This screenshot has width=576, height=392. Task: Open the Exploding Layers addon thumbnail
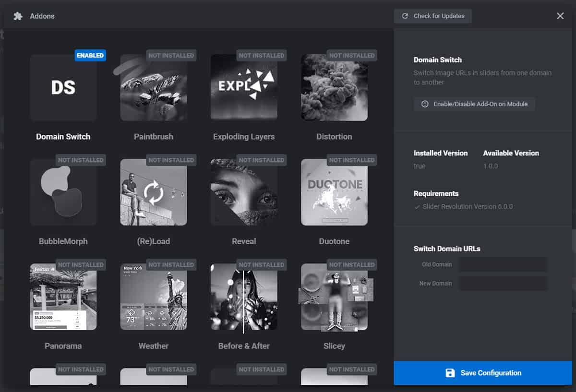244,87
